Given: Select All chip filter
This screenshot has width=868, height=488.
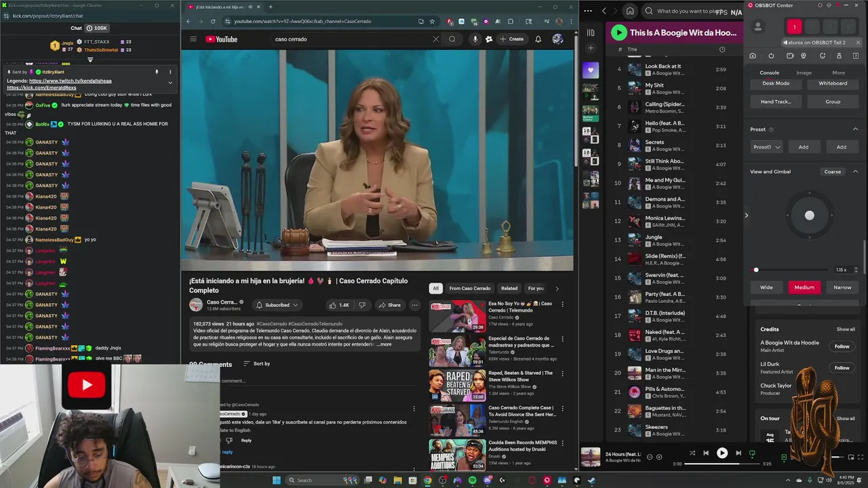Looking at the screenshot, I should click(436, 288).
